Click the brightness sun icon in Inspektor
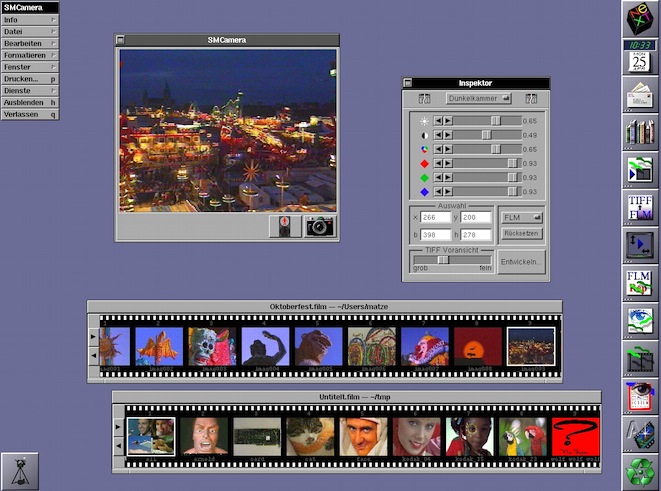 click(x=425, y=121)
